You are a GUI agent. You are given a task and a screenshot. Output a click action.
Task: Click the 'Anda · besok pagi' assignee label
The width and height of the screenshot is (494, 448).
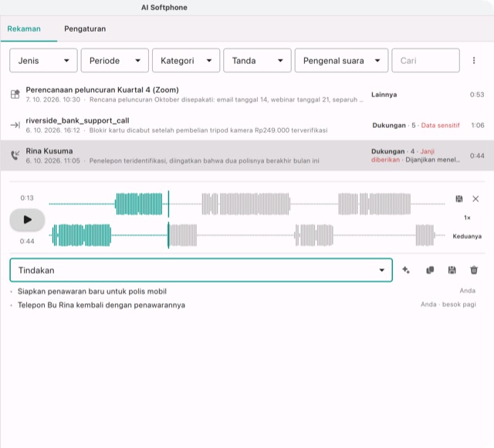click(x=448, y=305)
